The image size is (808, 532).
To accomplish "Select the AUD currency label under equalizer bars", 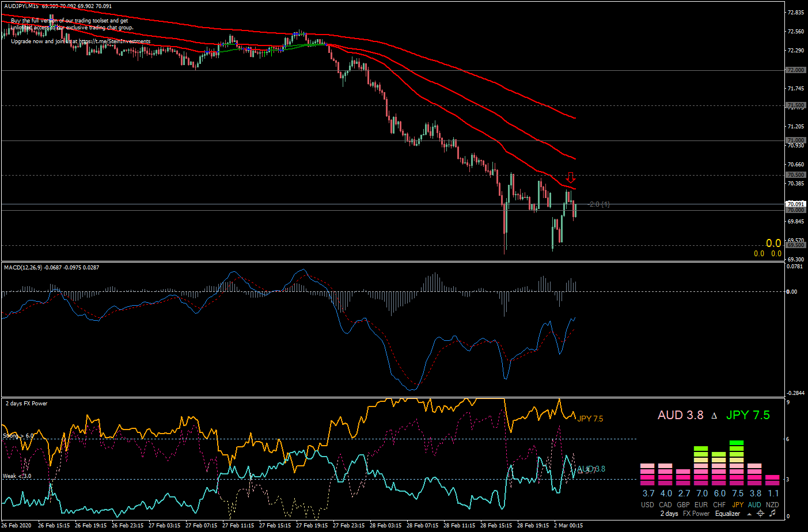I will click(754, 505).
